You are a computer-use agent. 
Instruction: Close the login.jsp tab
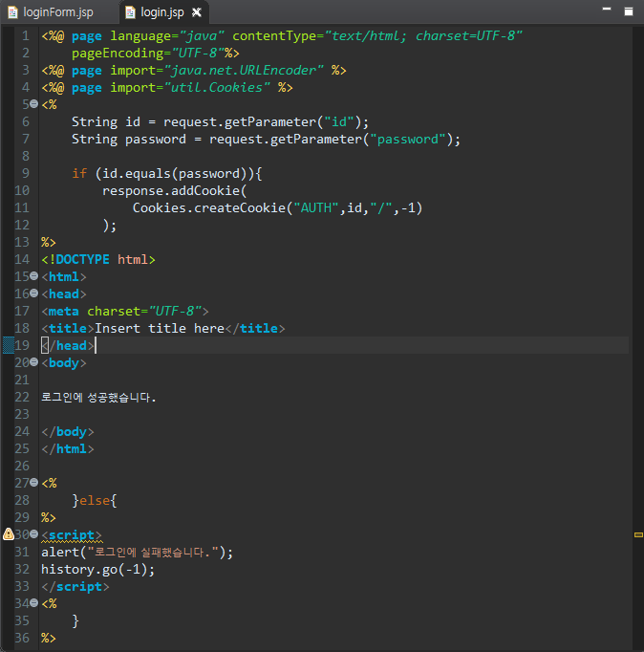click(x=197, y=12)
